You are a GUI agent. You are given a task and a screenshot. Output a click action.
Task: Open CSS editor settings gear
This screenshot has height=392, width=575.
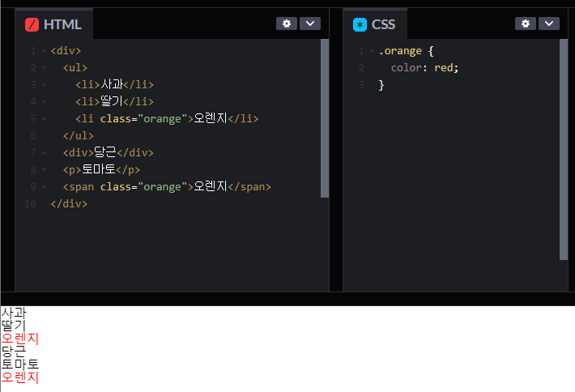click(526, 23)
